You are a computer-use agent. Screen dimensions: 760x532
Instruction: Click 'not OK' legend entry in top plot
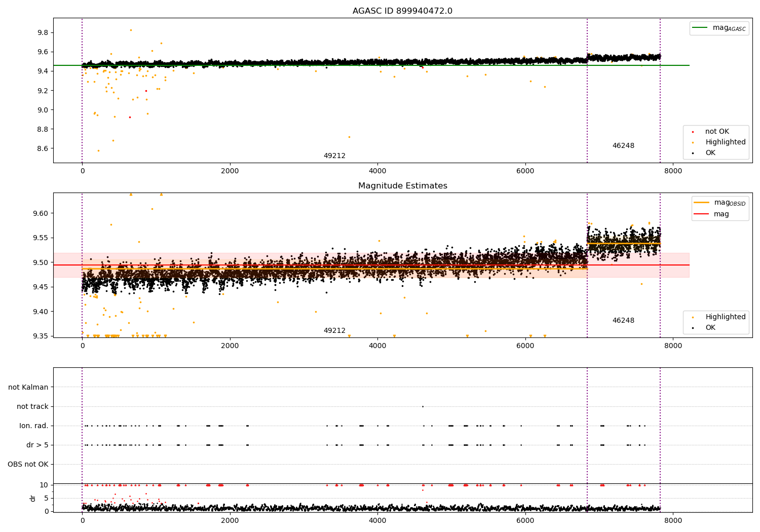coord(717,132)
